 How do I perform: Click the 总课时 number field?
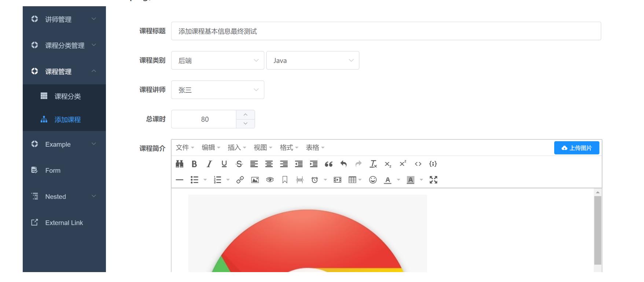coord(204,119)
